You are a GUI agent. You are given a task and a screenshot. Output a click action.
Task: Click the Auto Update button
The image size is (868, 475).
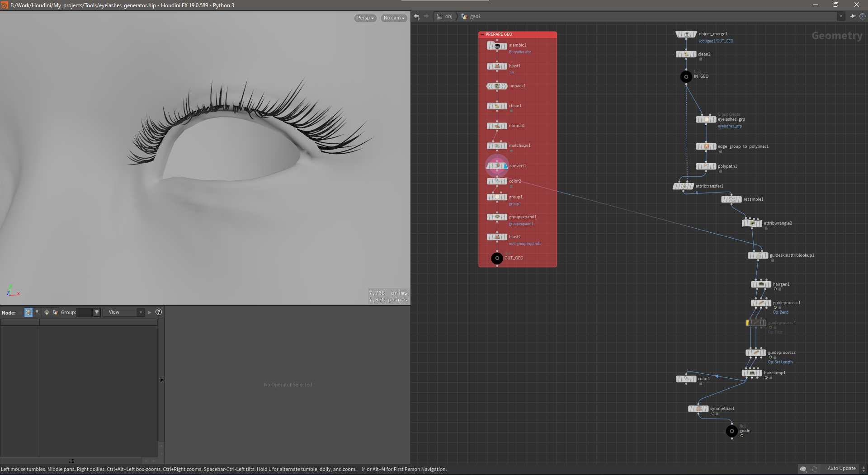tap(841, 469)
